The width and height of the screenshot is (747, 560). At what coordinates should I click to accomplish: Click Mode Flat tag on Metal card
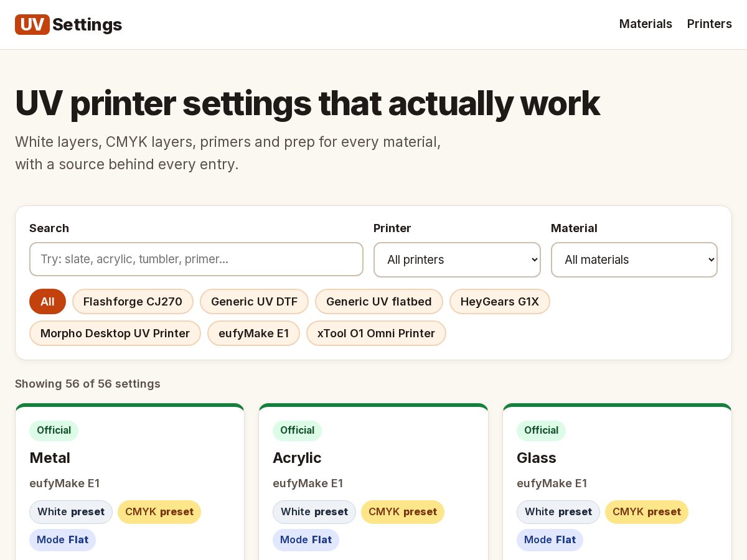click(62, 540)
